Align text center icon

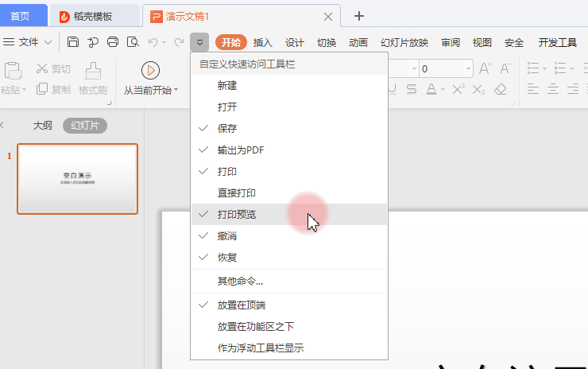pos(553,89)
